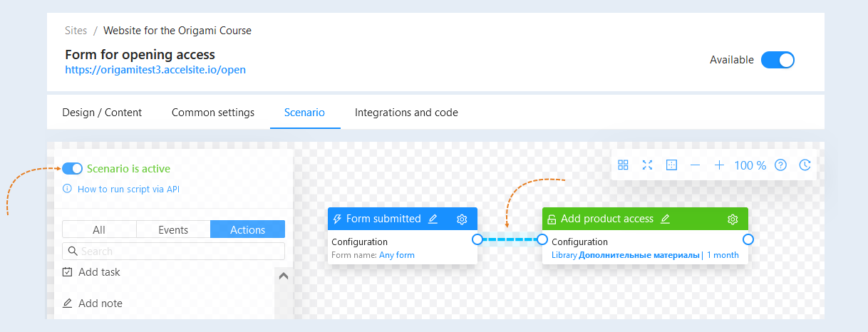The image size is (868, 332).
Task: Zoom in with the plus icon
Action: pos(720,165)
